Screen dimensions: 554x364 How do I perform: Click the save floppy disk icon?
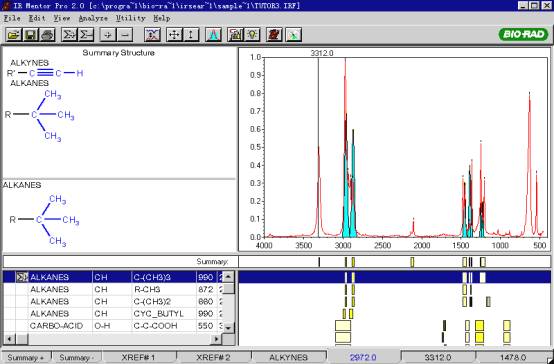[x=31, y=35]
